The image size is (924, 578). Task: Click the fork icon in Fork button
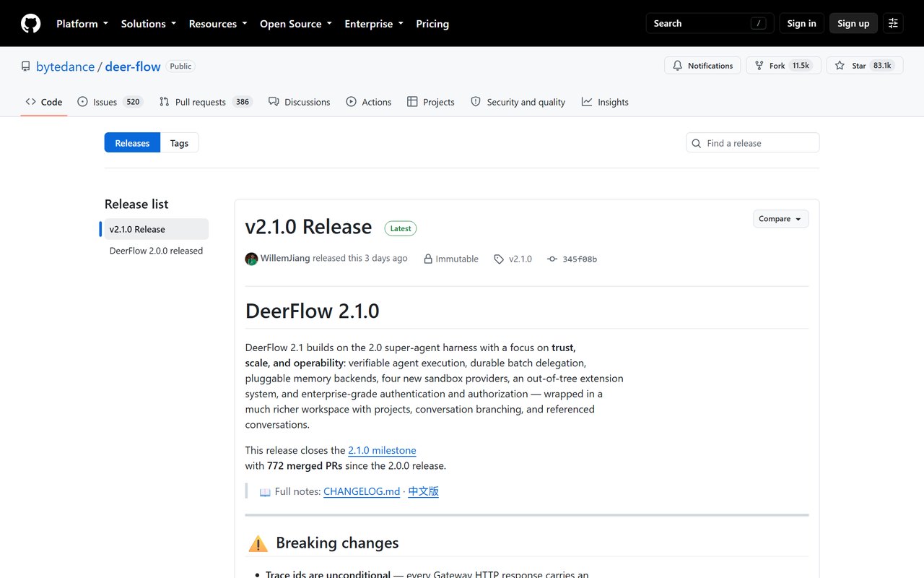pos(759,66)
